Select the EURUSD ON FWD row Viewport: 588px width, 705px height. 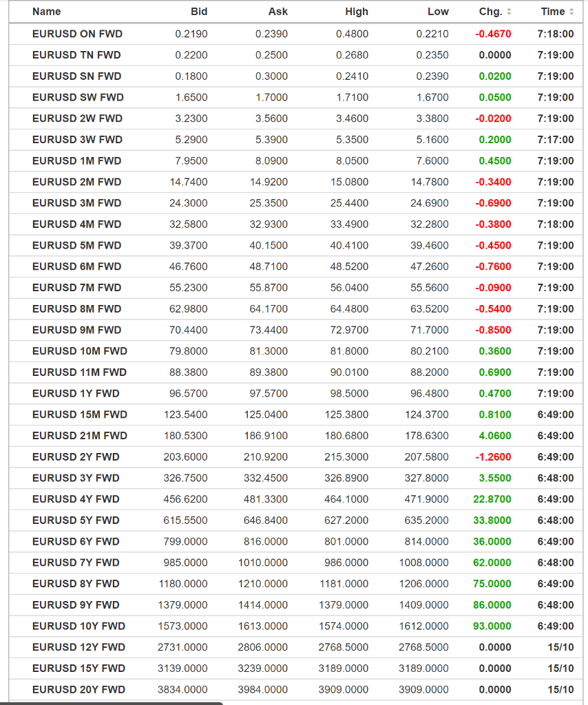pos(275,34)
